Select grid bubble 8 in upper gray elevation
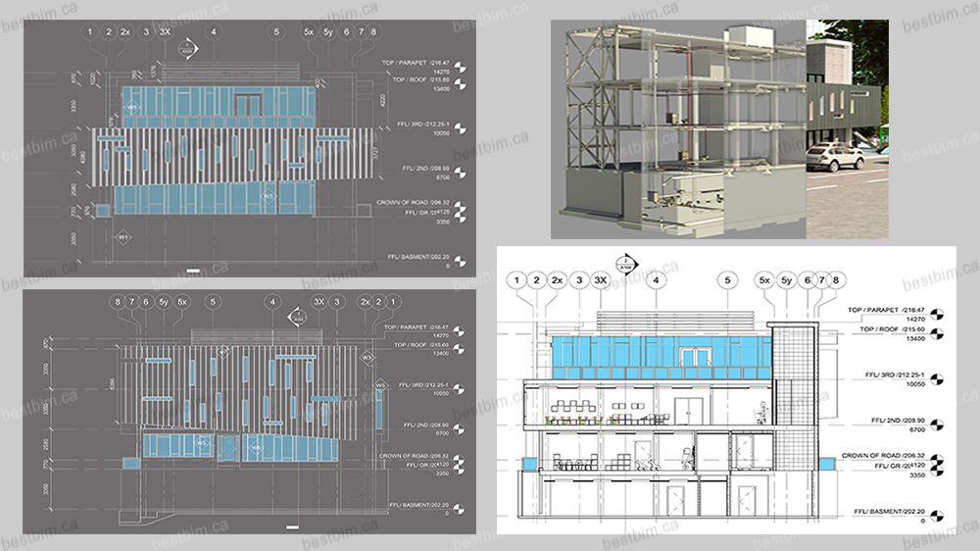The height and width of the screenshot is (551, 980). coord(373,31)
